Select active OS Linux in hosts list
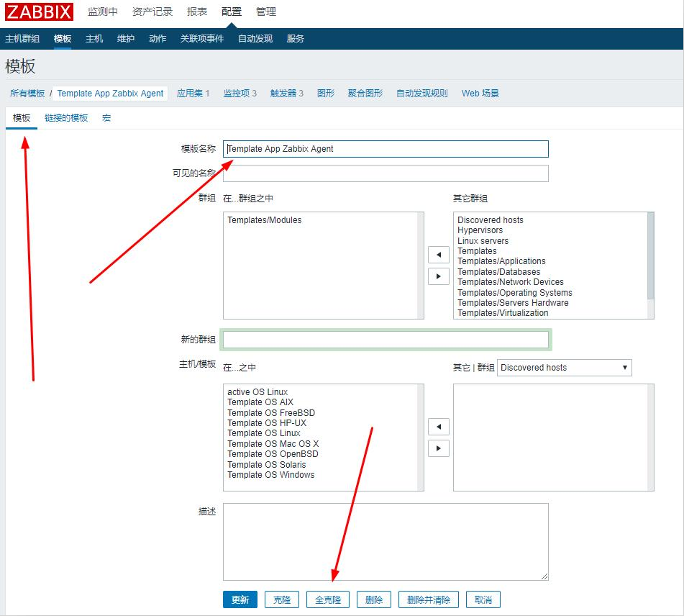Image resolution: width=684 pixels, height=616 pixels. [257, 392]
